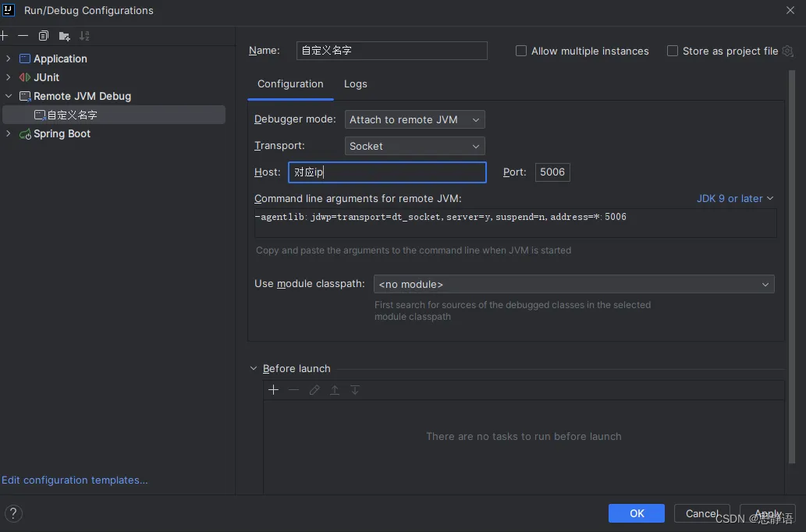The image size is (806, 532).
Task: Copy the selected configuration
Action: point(44,35)
